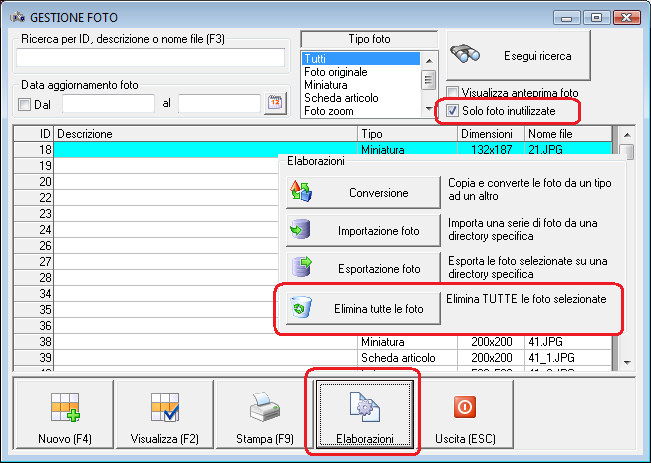This screenshot has height=463, width=651.
Task: Click the Esegui ricerca button
Action: tap(518, 55)
